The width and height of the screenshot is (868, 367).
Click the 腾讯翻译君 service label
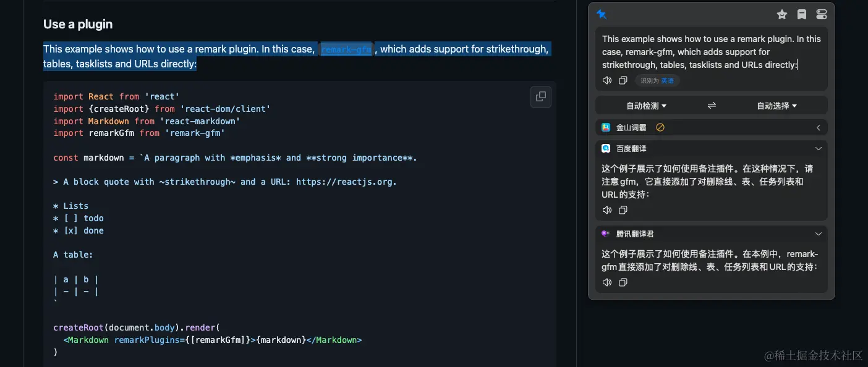[x=635, y=234]
